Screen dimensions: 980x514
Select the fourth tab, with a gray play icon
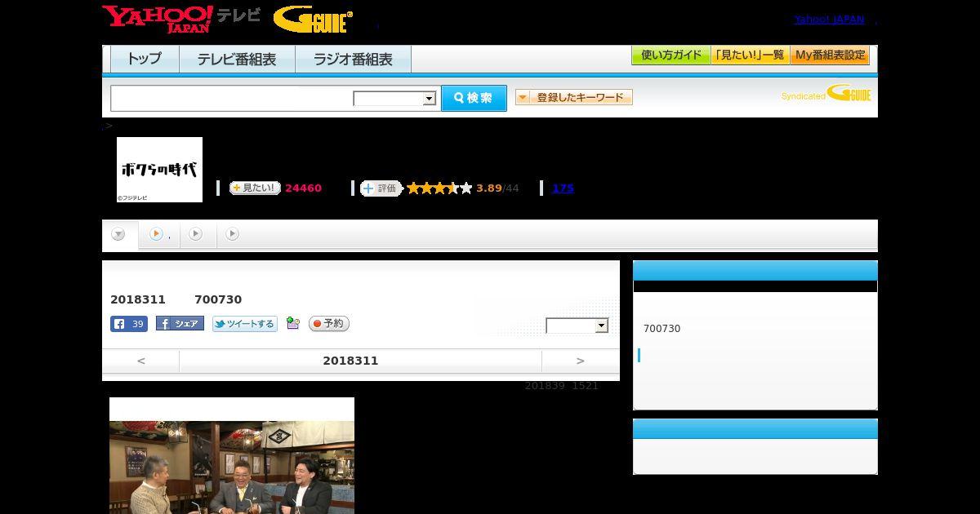pos(233,234)
